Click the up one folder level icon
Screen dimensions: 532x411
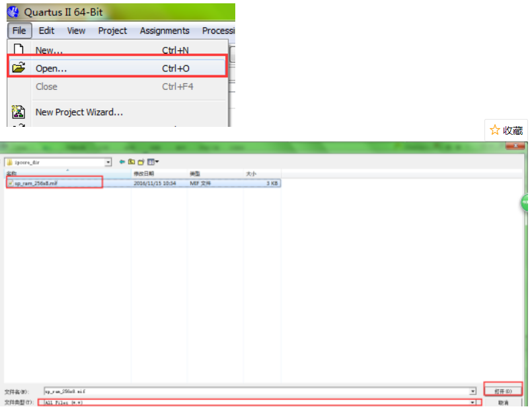pyautogui.click(x=132, y=162)
